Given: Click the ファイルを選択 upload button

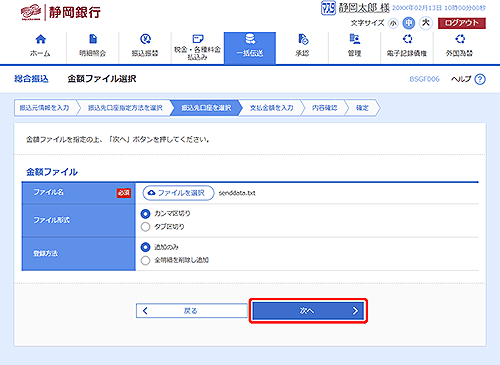Looking at the screenshot, I should click(x=178, y=193).
